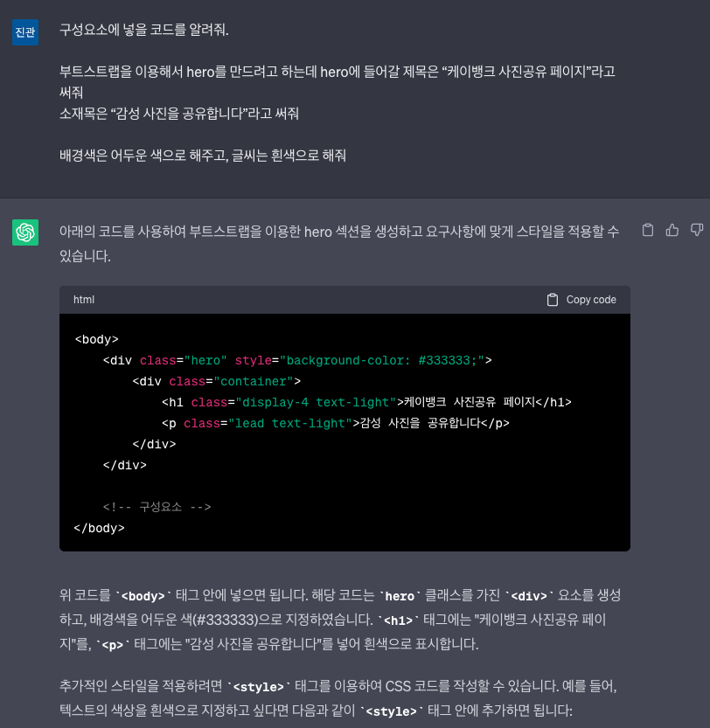Copy the assistant response with clipboard icon

(x=648, y=230)
